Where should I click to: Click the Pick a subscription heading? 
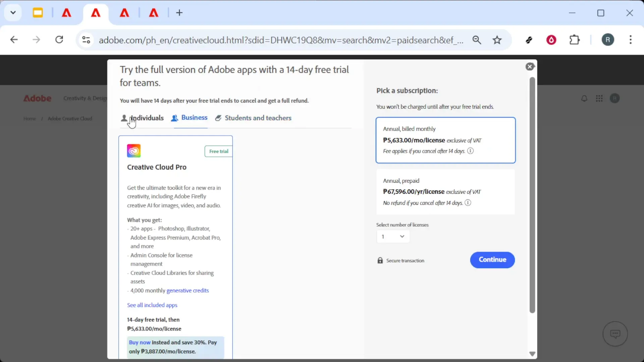[x=407, y=91]
